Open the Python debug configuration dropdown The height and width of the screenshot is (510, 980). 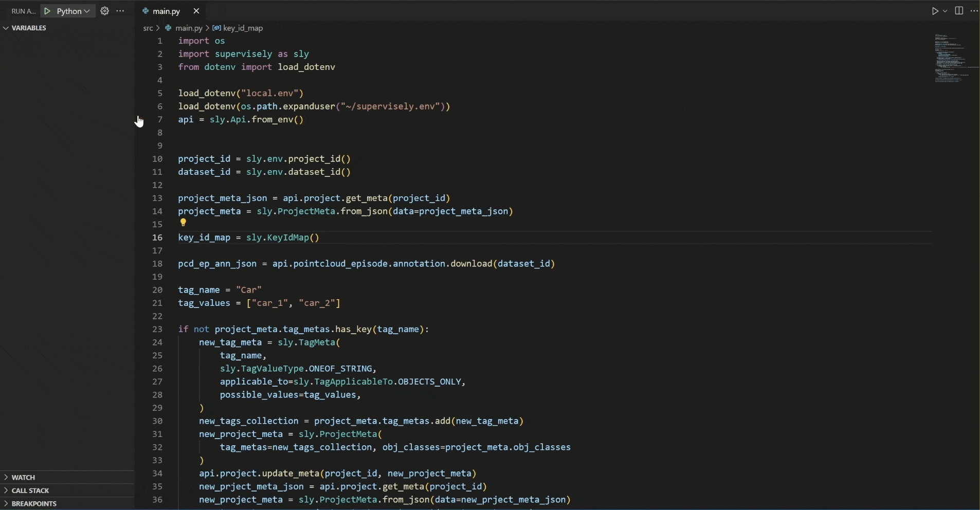(74, 11)
